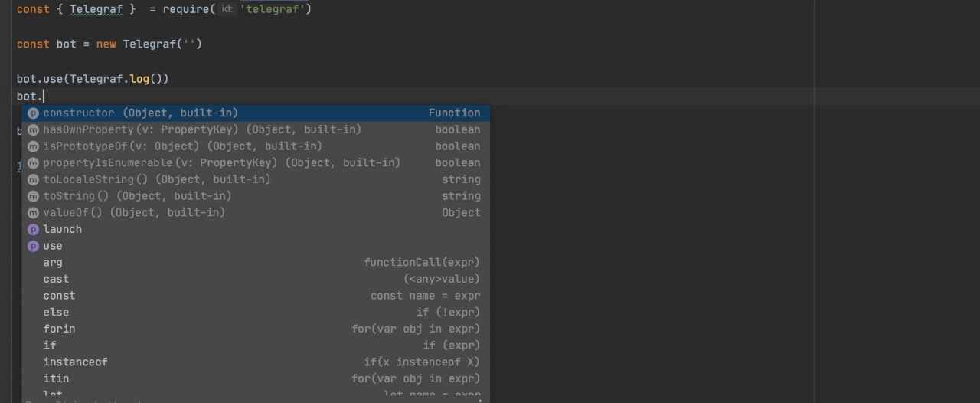Click the method icon beside hasOwnProperty
Image resolution: width=980 pixels, height=403 pixels.
click(33, 129)
